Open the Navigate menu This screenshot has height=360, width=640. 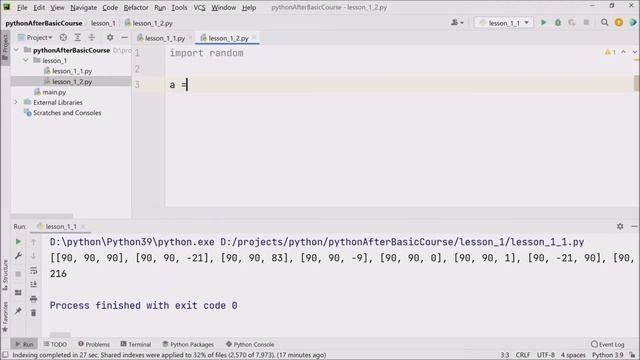click(83, 7)
